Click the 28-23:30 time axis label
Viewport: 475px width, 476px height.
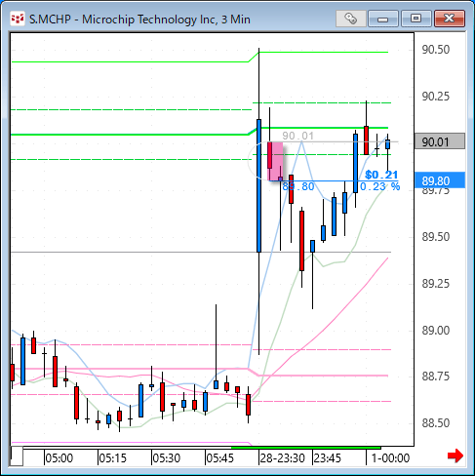282,458
